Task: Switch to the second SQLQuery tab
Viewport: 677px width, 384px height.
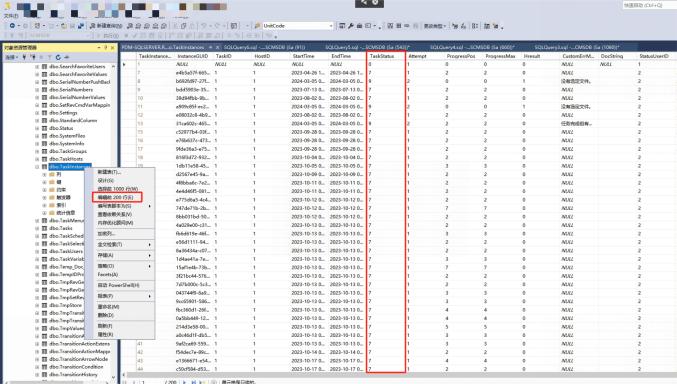Action: tap(367, 47)
